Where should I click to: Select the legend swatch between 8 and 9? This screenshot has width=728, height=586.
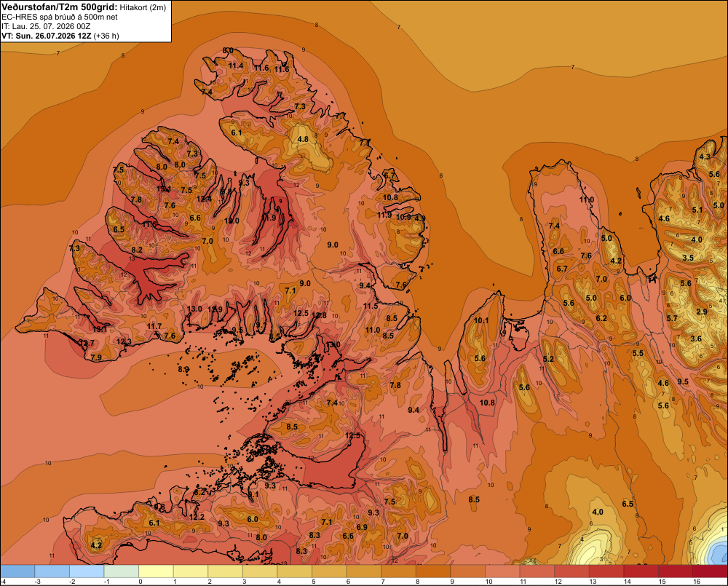pos(433,571)
